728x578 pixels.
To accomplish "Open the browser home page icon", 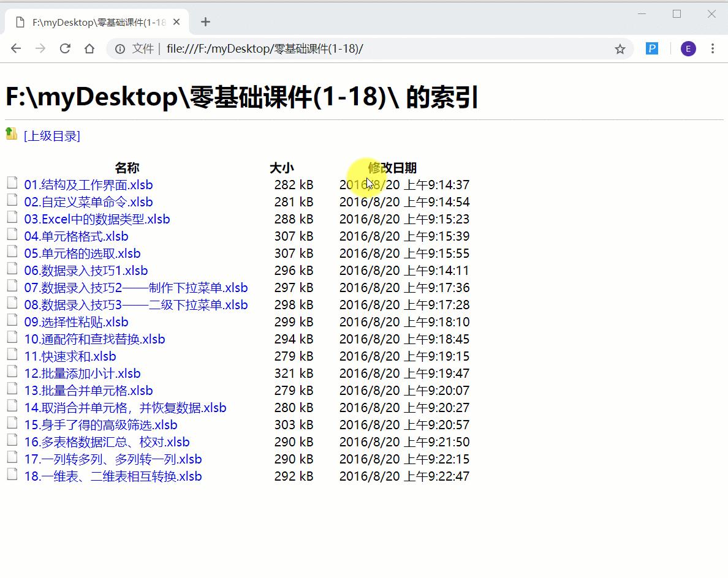I will click(89, 48).
